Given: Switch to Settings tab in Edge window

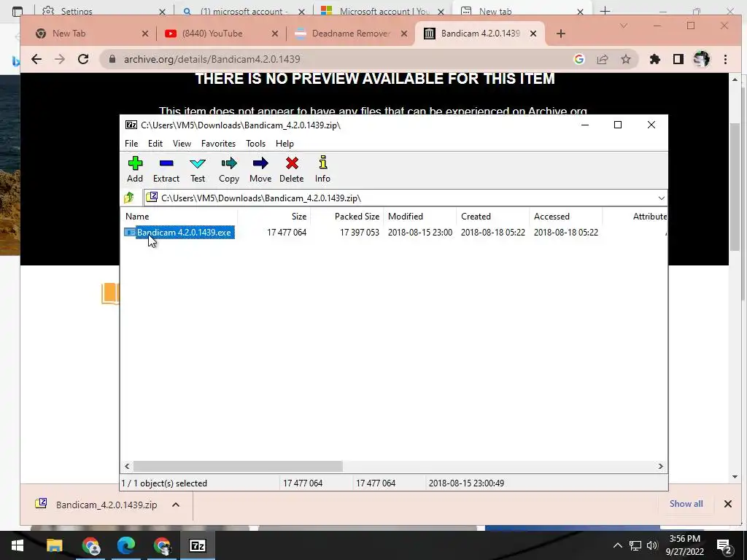Looking at the screenshot, I should [104, 11].
